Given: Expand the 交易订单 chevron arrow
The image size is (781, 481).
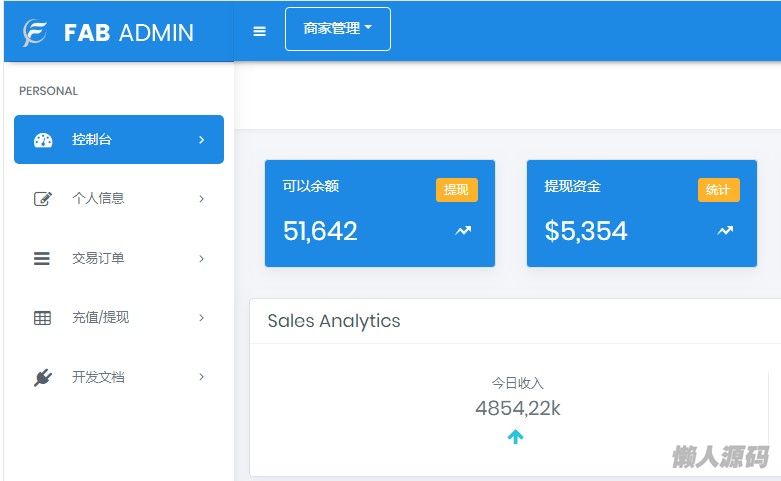Looking at the screenshot, I should pos(201,259).
